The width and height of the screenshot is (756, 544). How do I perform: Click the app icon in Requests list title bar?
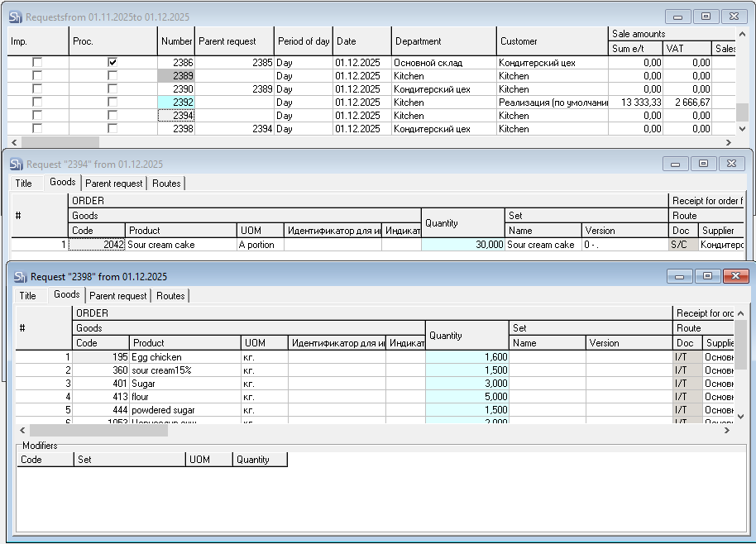16,17
